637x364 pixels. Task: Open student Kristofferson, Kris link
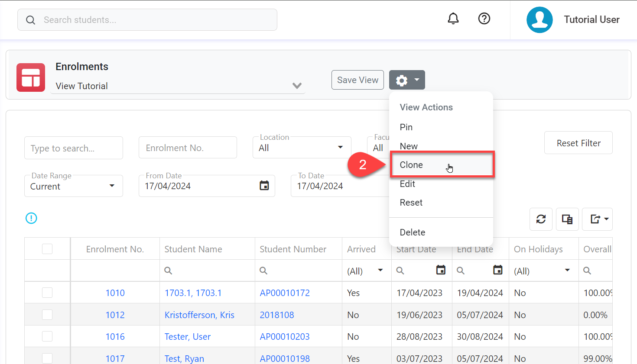pos(199,315)
